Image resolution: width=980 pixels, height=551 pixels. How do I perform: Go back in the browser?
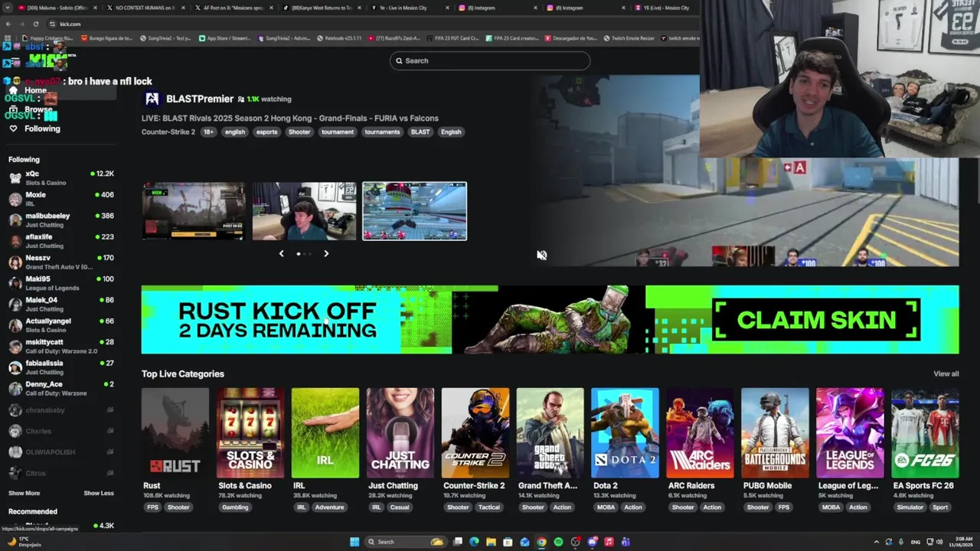click(8, 24)
